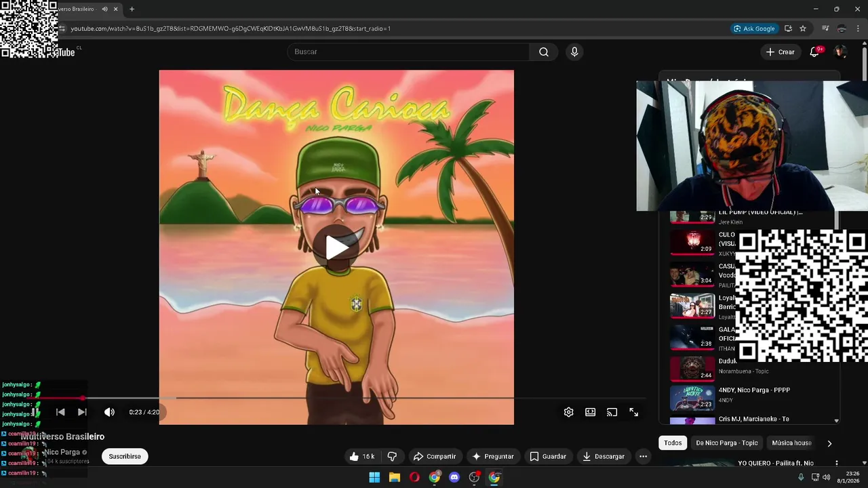Close the current browser tab
This screenshot has height=488, width=868.
click(115, 9)
